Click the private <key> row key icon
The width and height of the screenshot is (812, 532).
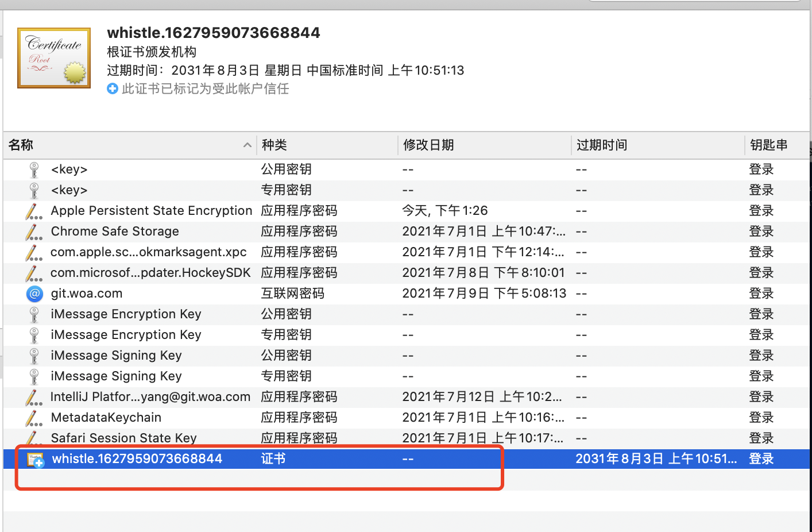click(x=34, y=190)
